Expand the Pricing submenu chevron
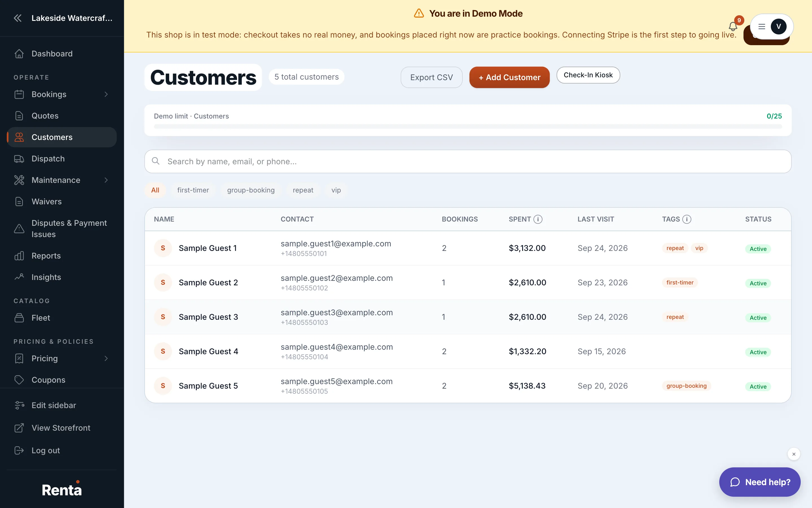 (106, 358)
